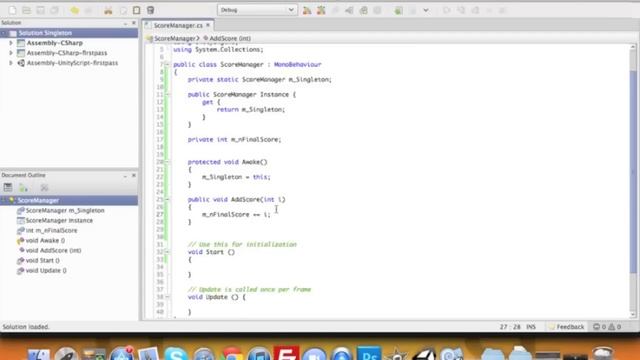Open the Solution pad options arrow

(x=125, y=23)
